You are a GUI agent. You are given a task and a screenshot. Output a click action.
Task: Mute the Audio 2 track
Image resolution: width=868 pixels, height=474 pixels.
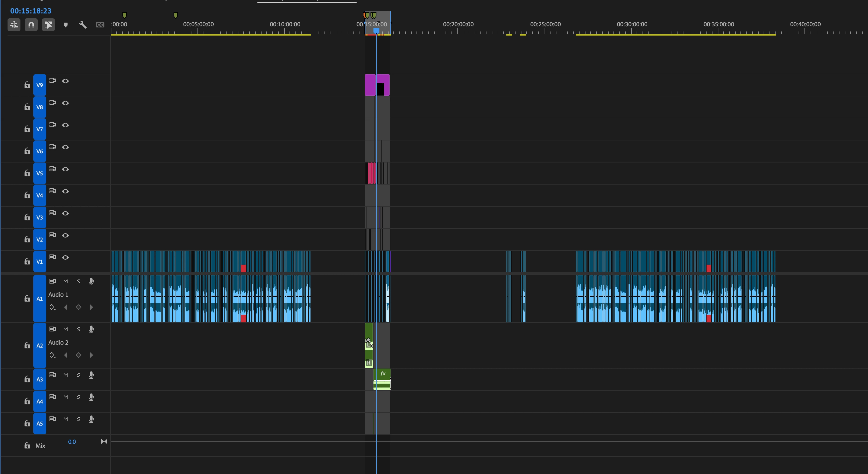pos(66,329)
